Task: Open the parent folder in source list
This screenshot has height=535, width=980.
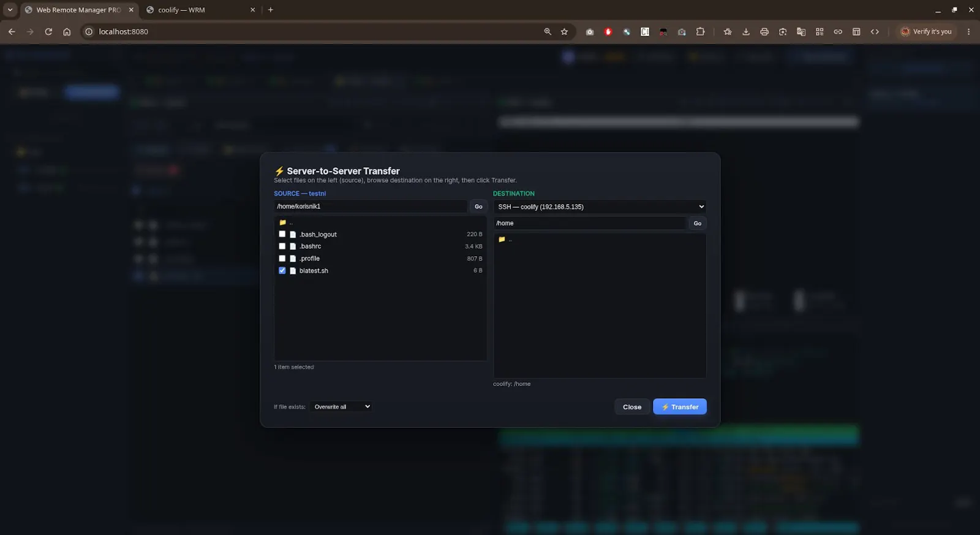Action: click(x=380, y=222)
